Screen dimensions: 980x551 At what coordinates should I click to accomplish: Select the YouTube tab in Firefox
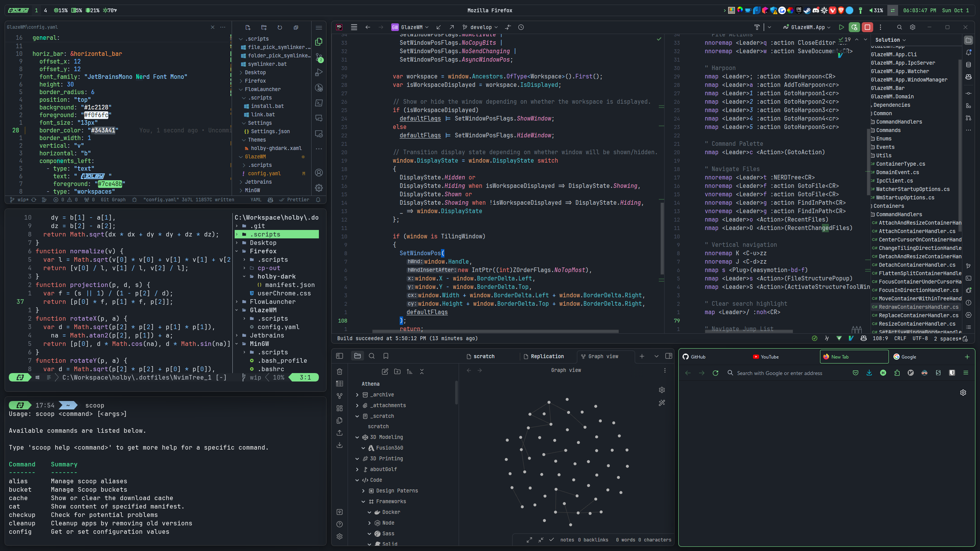[x=769, y=357]
